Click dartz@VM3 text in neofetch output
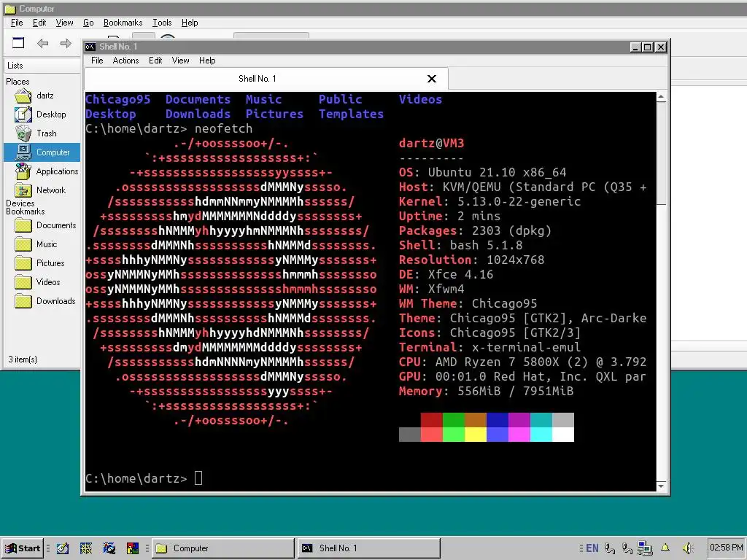The image size is (747, 560). coord(432,144)
